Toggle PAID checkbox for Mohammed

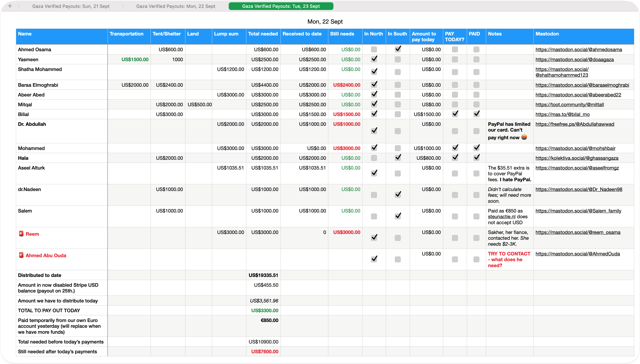476,148
